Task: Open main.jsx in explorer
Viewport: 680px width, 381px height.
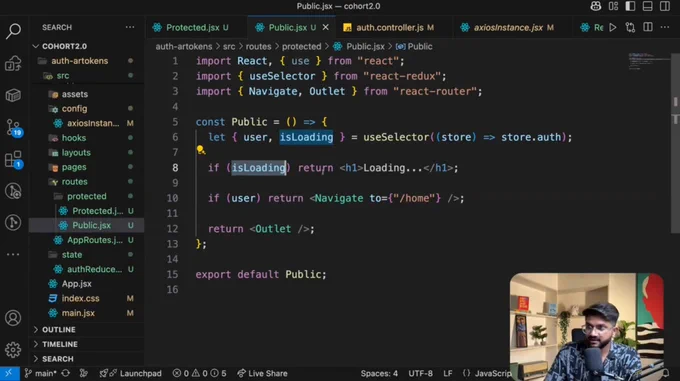Action: pyautogui.click(x=87, y=313)
